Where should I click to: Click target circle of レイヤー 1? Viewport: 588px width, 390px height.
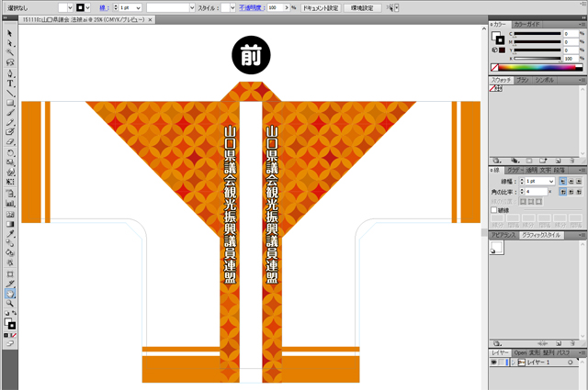[570, 362]
